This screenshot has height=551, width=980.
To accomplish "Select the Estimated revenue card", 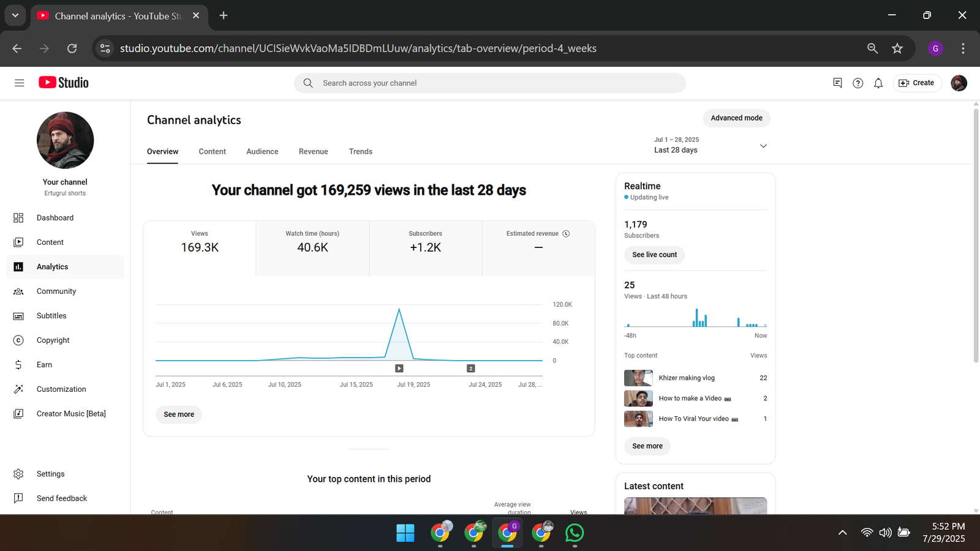I will coord(538,248).
